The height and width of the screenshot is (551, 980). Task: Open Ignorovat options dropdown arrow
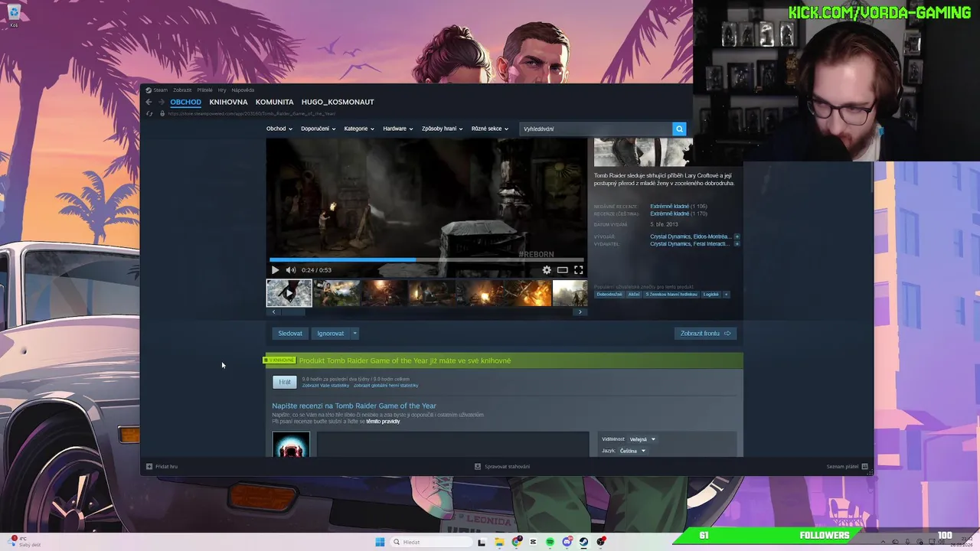(354, 333)
